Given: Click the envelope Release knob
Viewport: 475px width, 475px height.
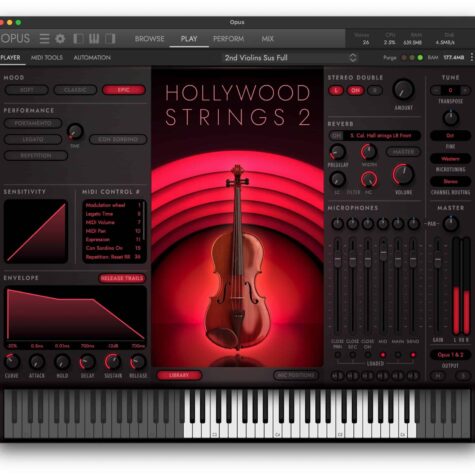Looking at the screenshot, I should tap(138, 362).
